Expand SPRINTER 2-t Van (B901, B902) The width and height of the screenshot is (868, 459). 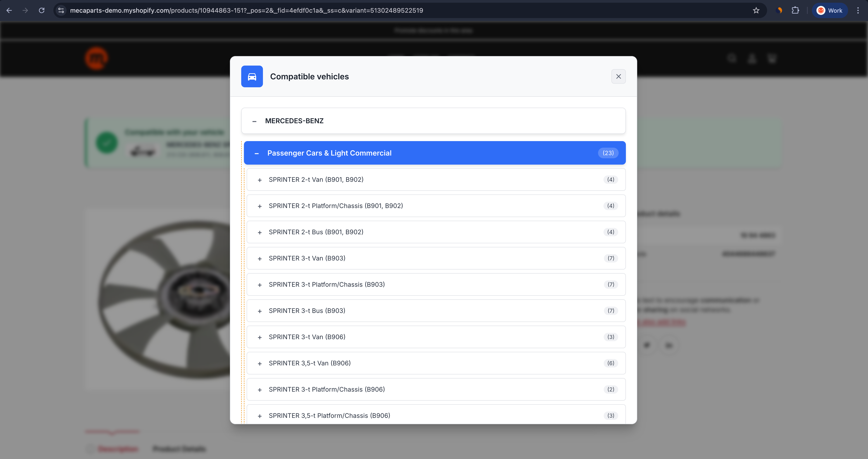coord(260,180)
